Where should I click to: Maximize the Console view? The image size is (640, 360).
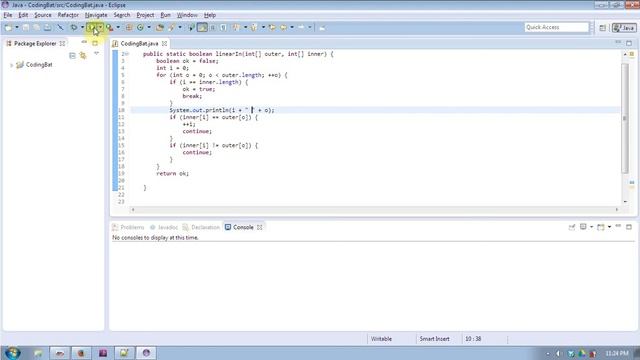[x=629, y=227]
